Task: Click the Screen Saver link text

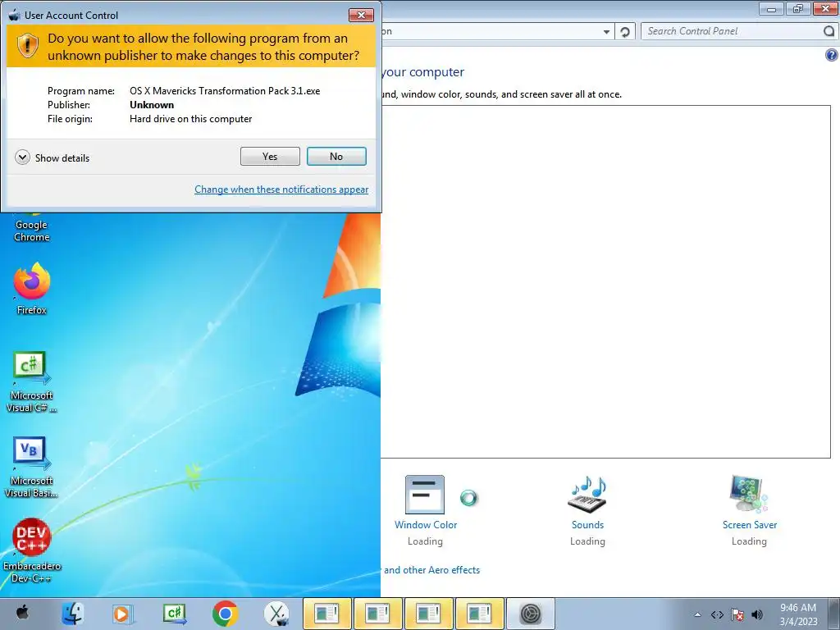Action: coord(750,525)
